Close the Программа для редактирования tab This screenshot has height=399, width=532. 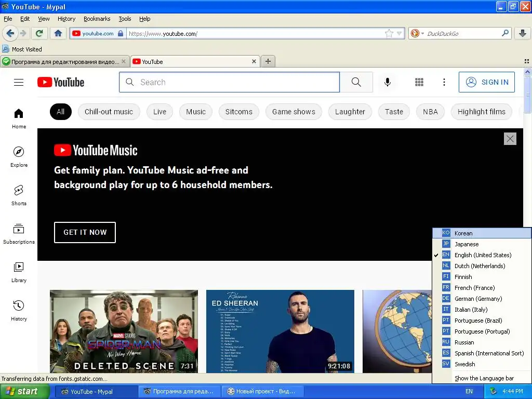124,61
